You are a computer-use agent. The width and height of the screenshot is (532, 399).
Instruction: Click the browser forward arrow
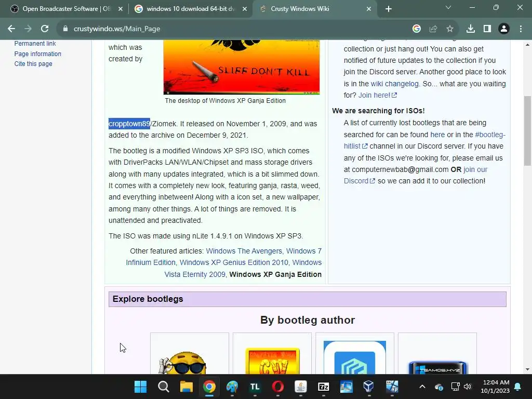28,29
